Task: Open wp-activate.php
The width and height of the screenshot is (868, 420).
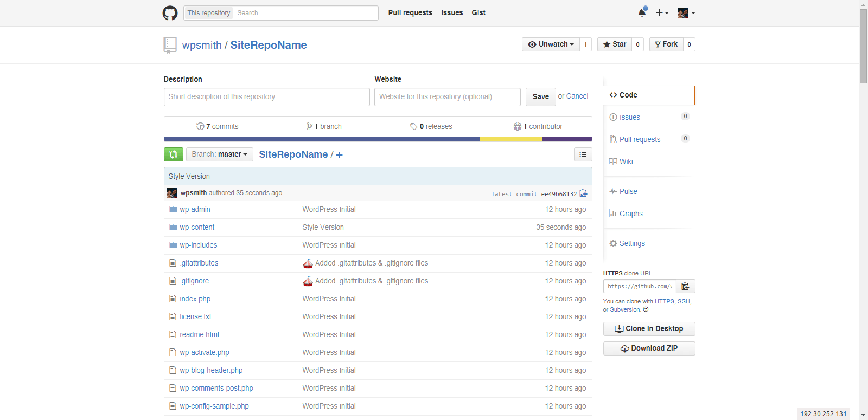Action: tap(205, 352)
